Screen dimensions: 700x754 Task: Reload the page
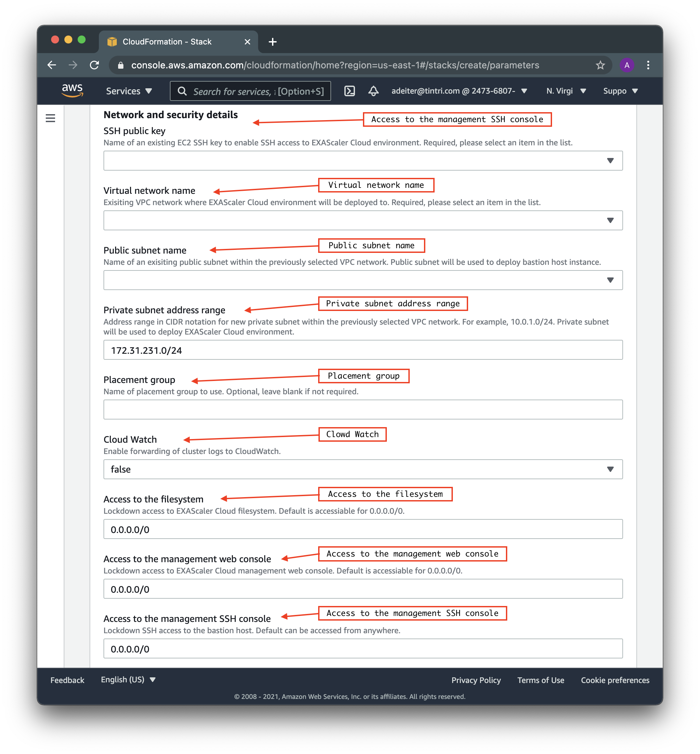tap(94, 65)
